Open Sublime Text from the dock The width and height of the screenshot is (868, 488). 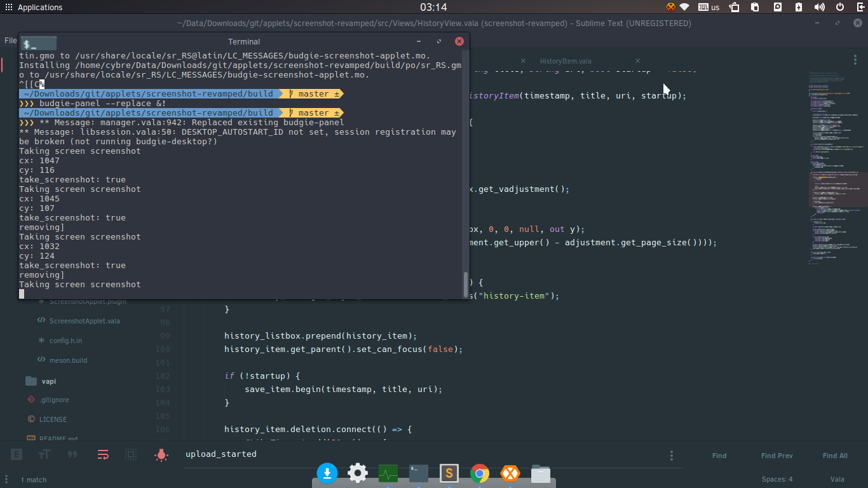(x=449, y=473)
